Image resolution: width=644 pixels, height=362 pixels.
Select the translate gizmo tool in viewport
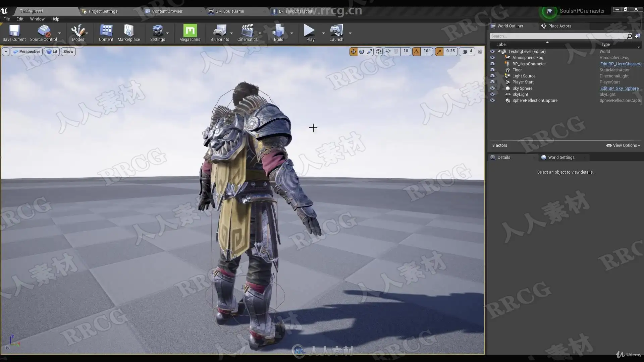tap(353, 52)
